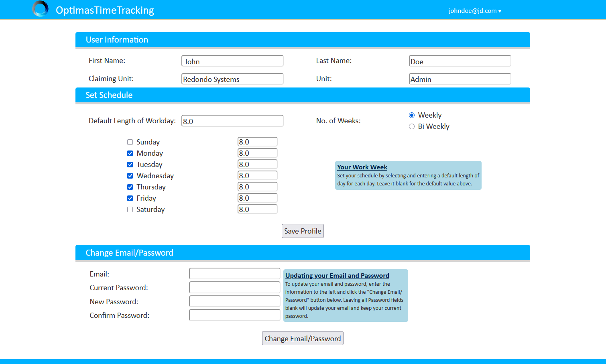Viewport: 606px width, 364px height.
Task: Enable Saturday as a workday
Action: [x=130, y=209]
